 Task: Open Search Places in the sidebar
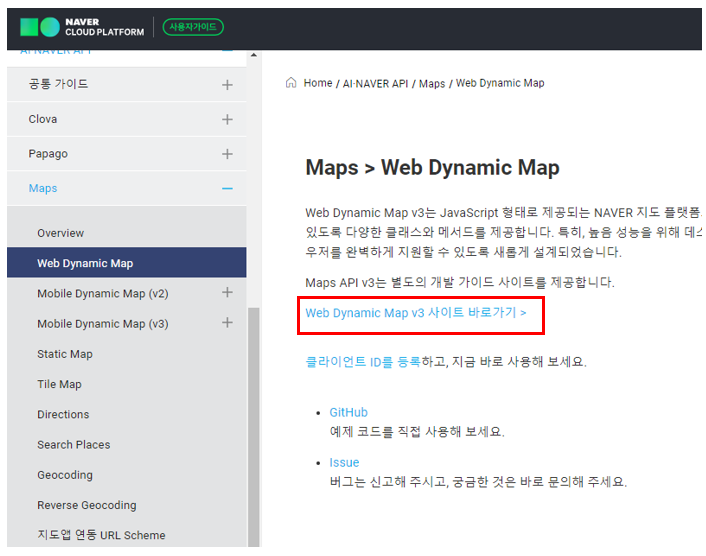click(x=74, y=445)
